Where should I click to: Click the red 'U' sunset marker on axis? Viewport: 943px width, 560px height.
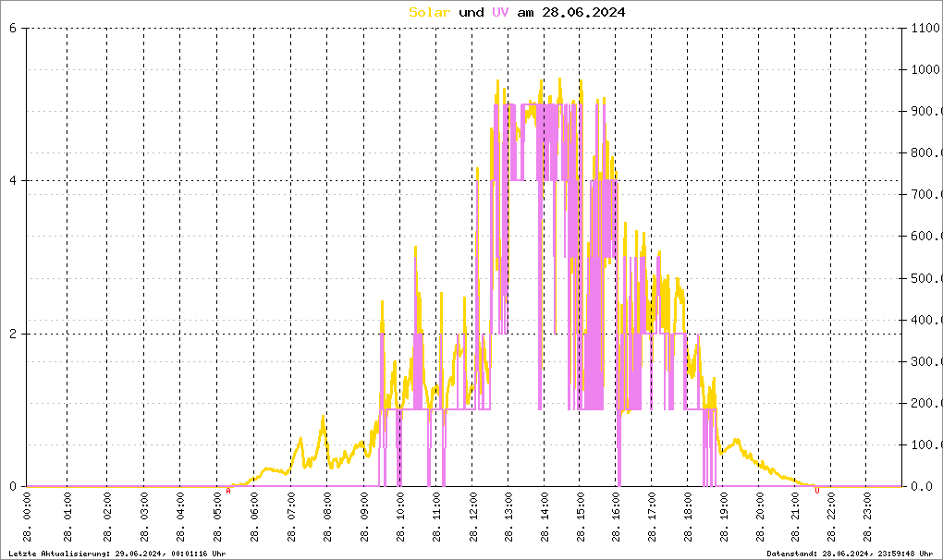pyautogui.click(x=816, y=491)
